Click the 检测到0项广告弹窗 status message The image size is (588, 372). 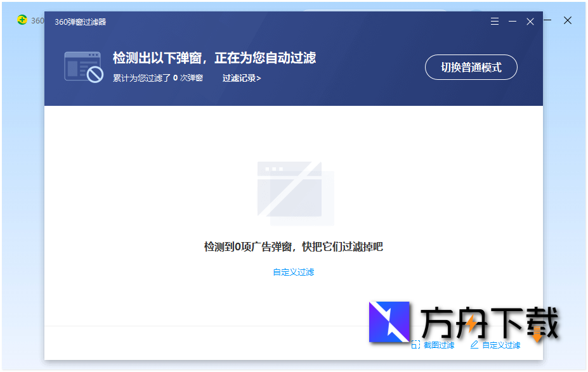point(293,247)
